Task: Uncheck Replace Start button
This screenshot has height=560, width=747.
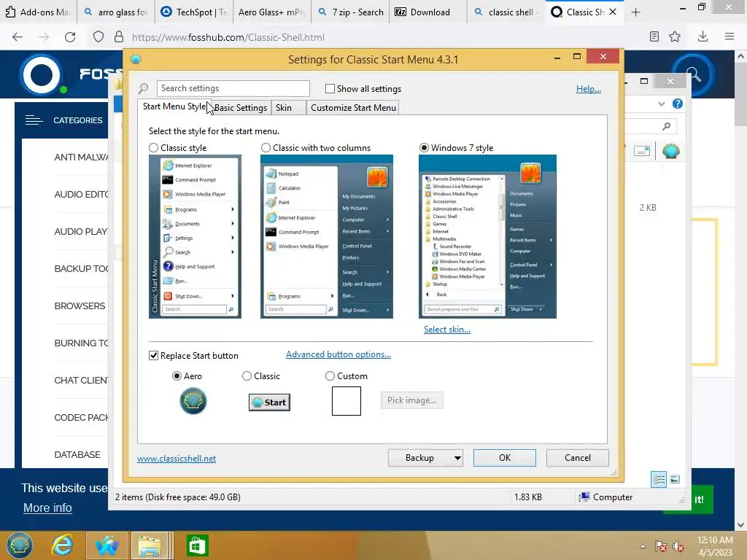Action: tap(153, 356)
